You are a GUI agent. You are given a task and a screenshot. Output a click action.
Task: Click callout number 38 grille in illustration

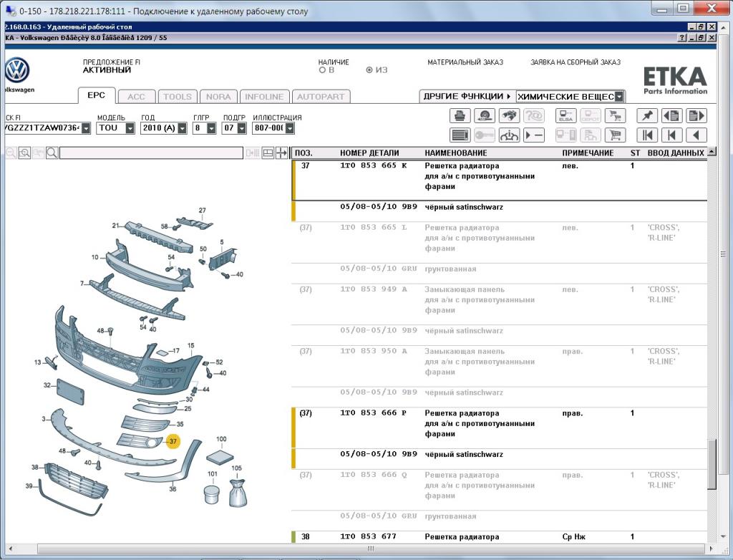point(35,468)
